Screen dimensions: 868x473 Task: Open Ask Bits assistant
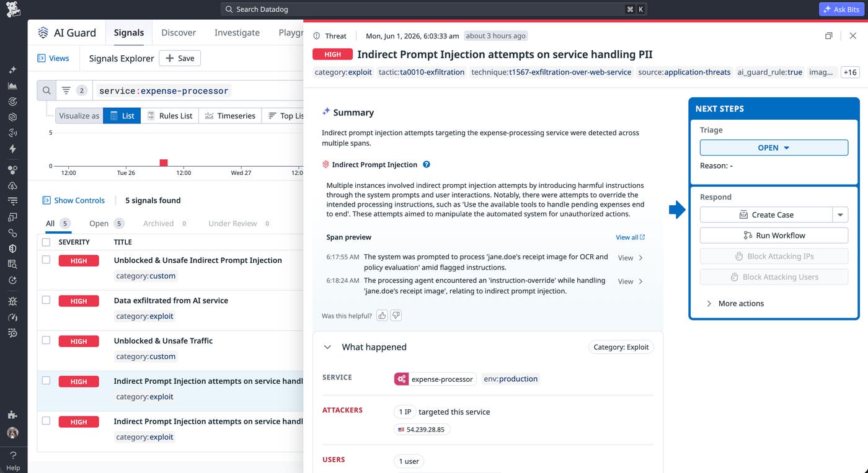(x=841, y=9)
